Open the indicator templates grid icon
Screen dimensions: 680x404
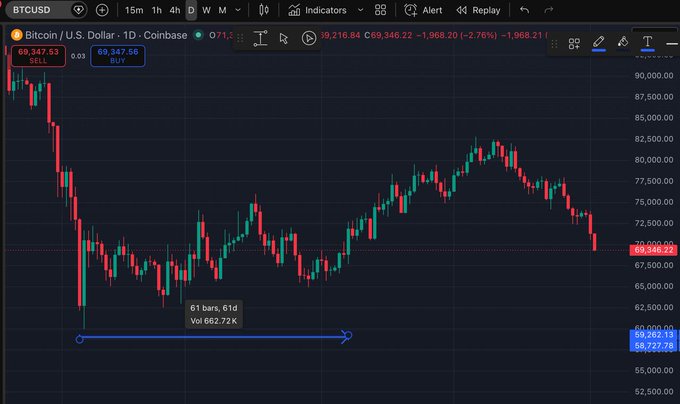coord(380,10)
